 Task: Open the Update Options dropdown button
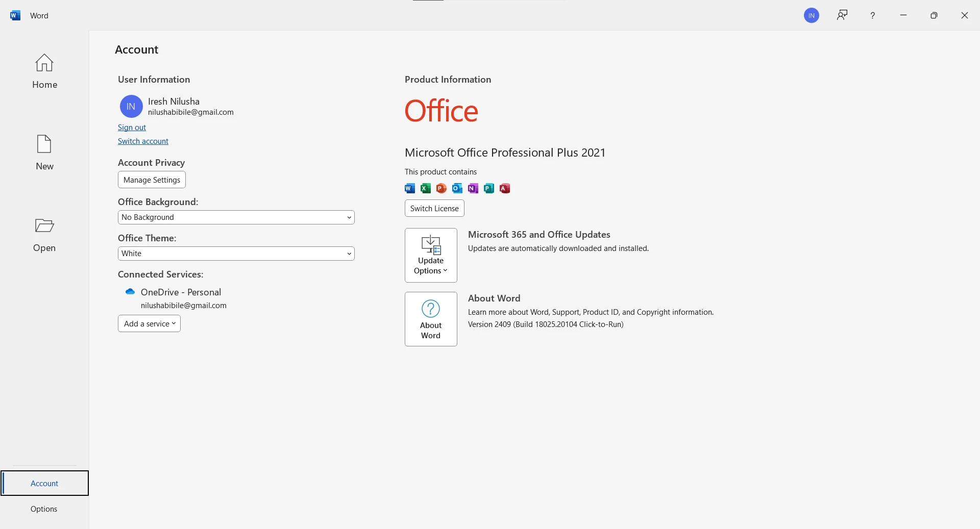coord(431,255)
